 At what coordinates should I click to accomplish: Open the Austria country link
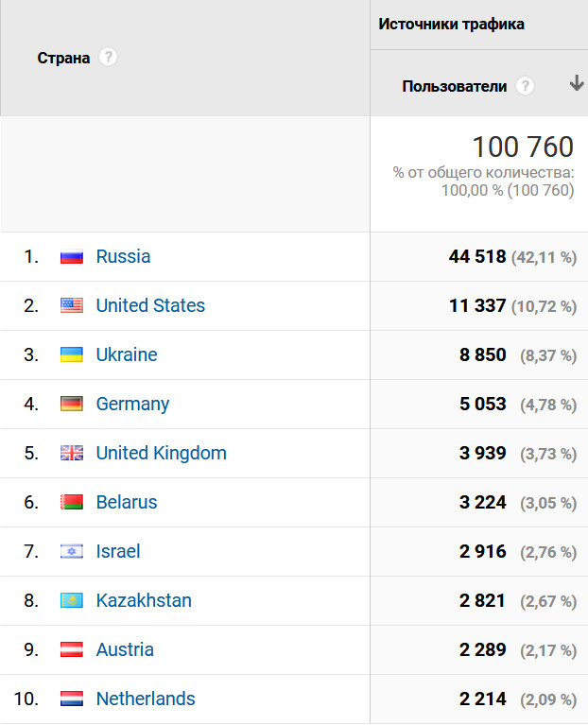click(x=125, y=649)
